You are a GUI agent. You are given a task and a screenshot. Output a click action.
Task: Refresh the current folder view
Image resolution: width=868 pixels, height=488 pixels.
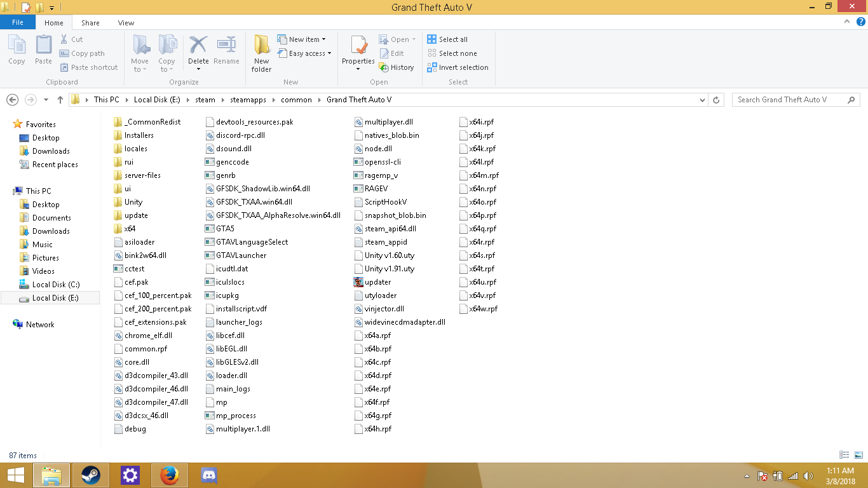[x=717, y=100]
